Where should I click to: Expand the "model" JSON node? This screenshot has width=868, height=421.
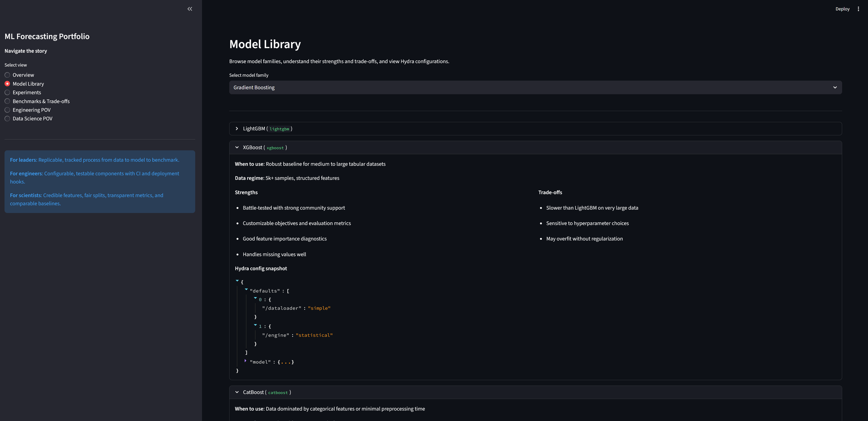click(x=245, y=361)
